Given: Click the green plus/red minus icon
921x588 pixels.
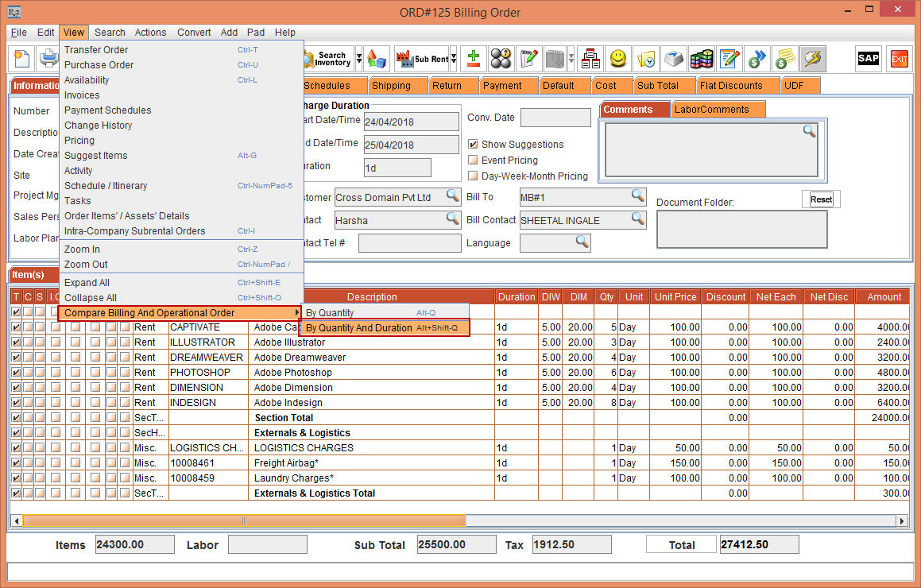Looking at the screenshot, I should (474, 59).
